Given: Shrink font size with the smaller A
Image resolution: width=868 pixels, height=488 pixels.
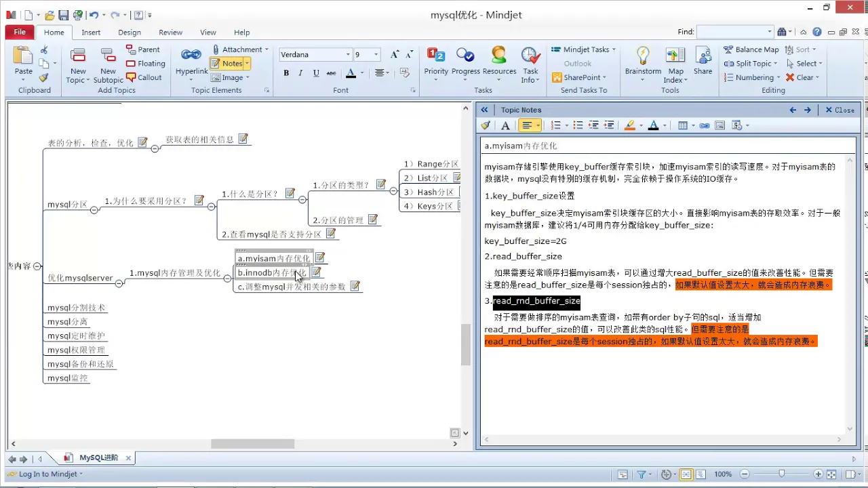Looking at the screenshot, I should (410, 54).
